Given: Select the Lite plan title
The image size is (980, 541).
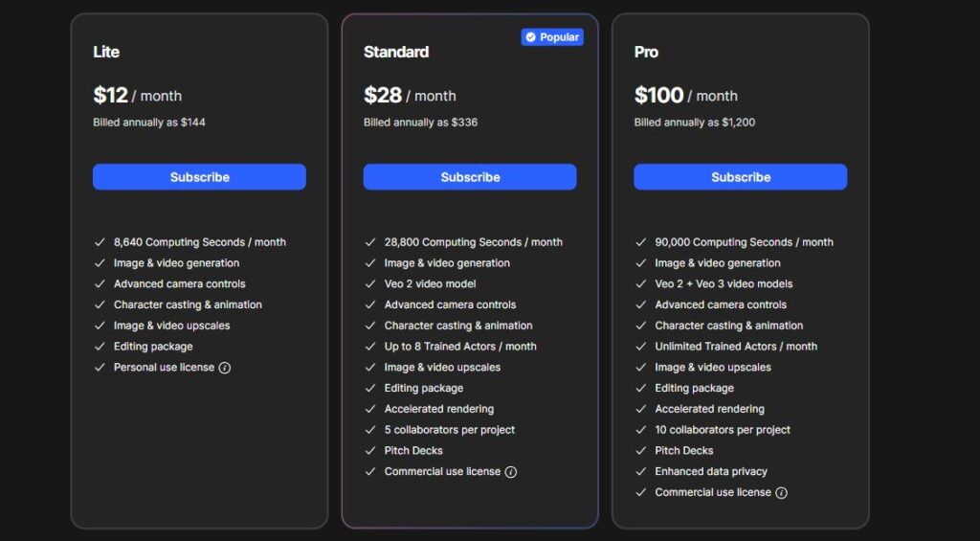Looking at the screenshot, I should (x=106, y=52).
